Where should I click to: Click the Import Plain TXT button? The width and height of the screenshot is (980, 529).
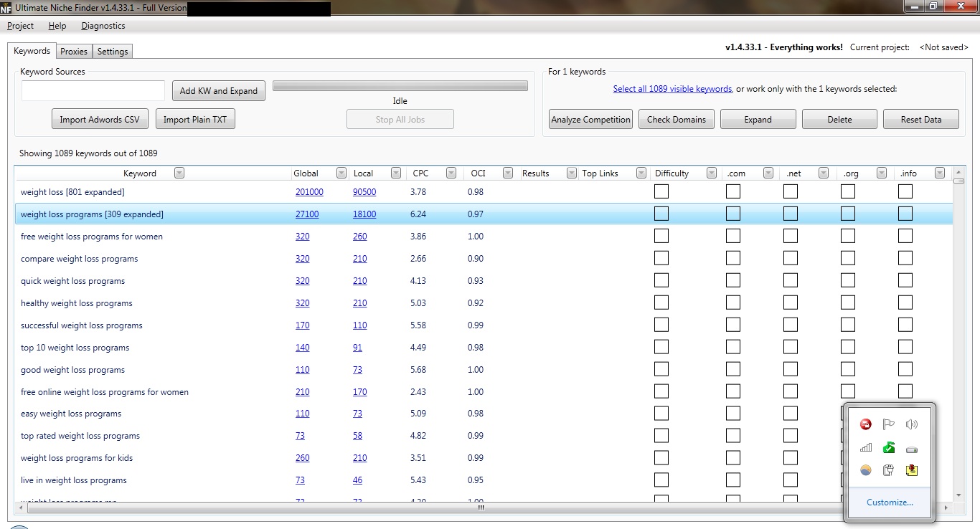[x=195, y=120]
